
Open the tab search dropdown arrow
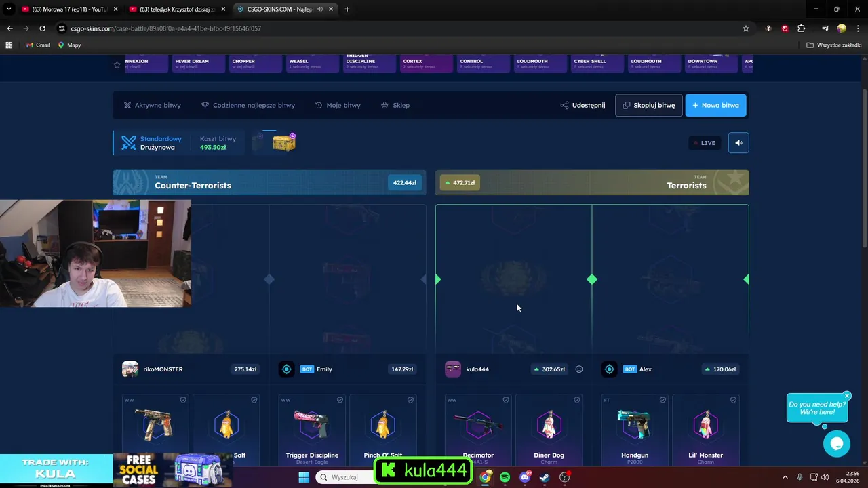click(x=9, y=9)
